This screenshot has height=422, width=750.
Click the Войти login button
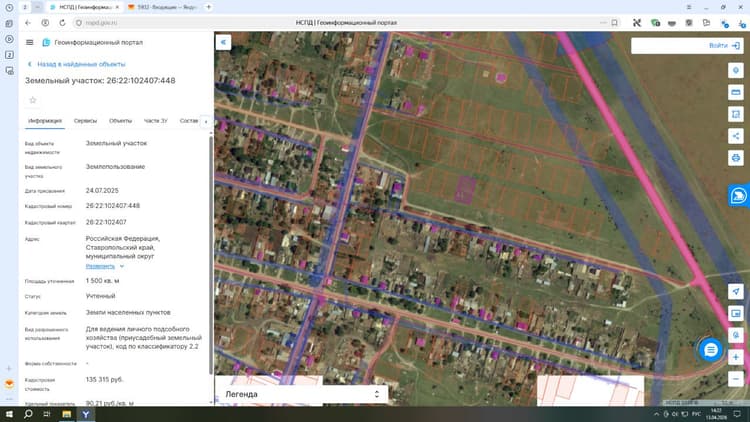[x=724, y=45]
